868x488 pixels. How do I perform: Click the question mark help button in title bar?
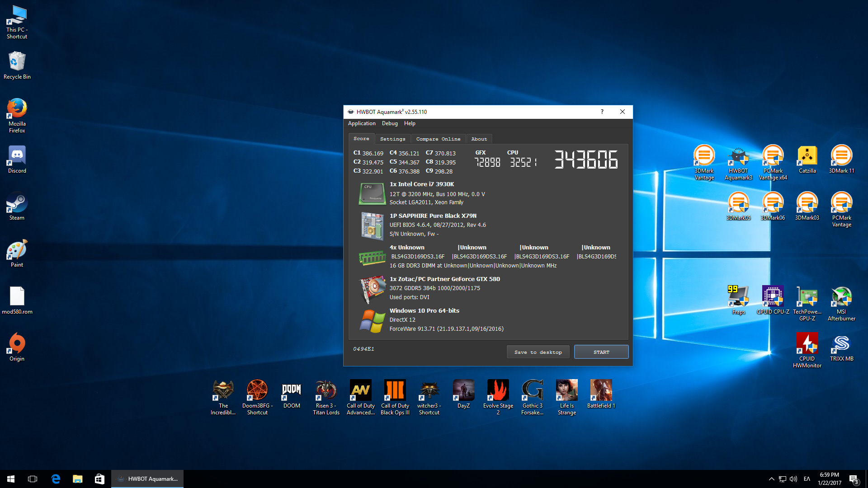tap(602, 112)
